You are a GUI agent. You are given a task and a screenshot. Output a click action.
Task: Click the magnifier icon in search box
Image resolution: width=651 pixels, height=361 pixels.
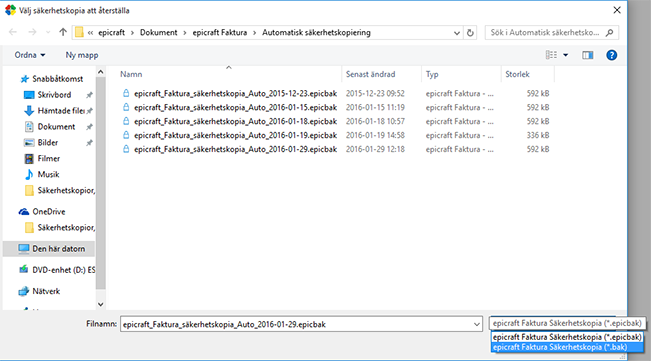coord(609,32)
